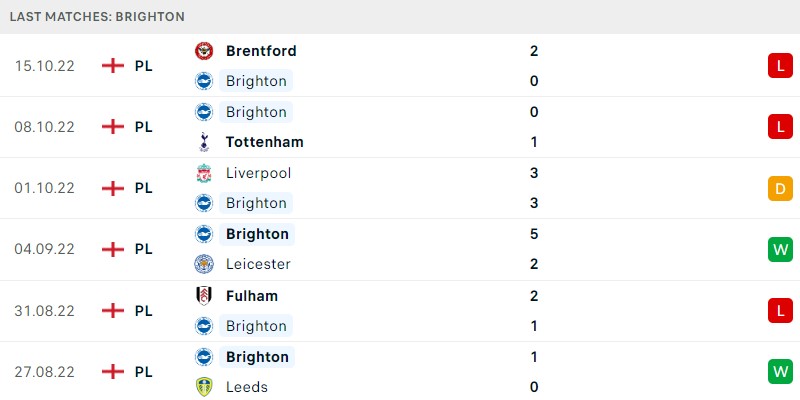This screenshot has height=400, width=800.
Task: Click the Brentford club crest icon
Action: [x=204, y=51]
